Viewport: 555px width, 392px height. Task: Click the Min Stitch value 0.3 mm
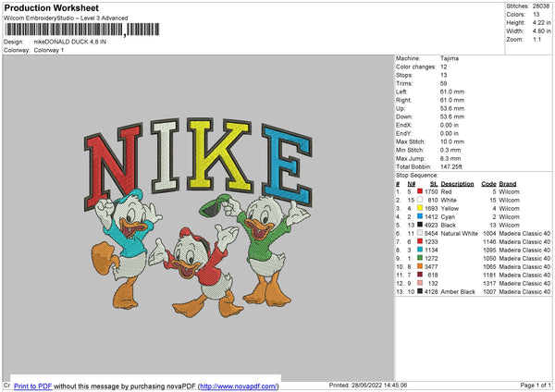click(450, 150)
